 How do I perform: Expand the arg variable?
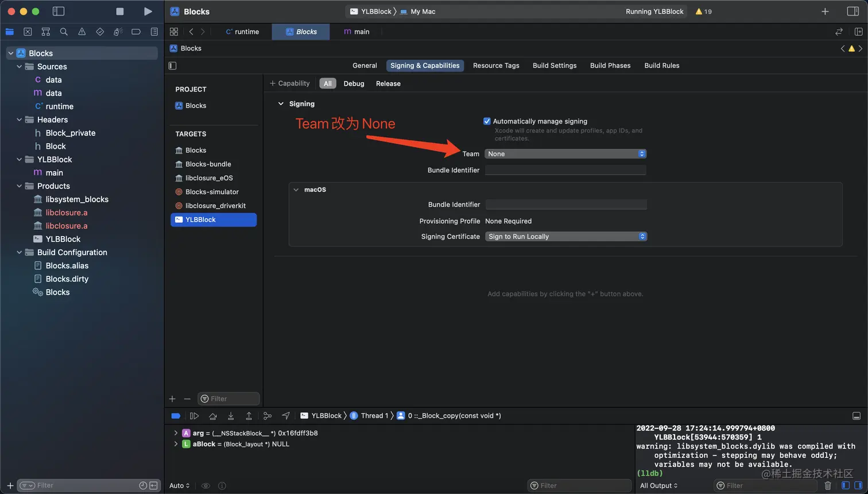176,433
